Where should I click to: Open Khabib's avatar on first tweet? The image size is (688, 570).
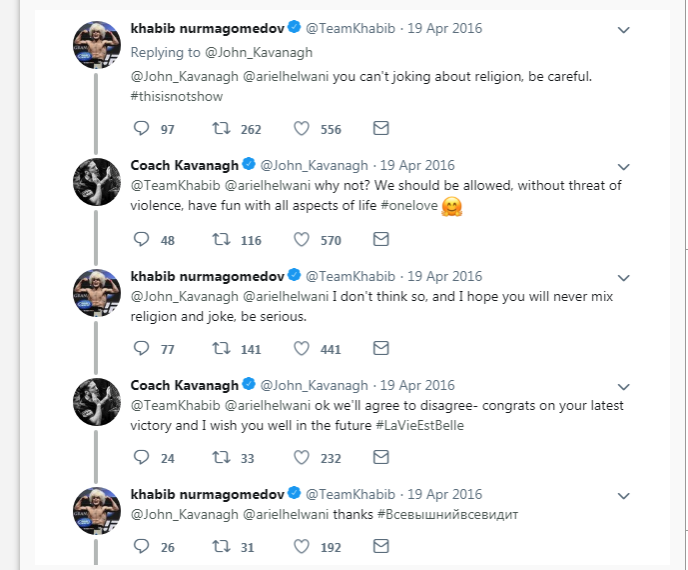(98, 46)
